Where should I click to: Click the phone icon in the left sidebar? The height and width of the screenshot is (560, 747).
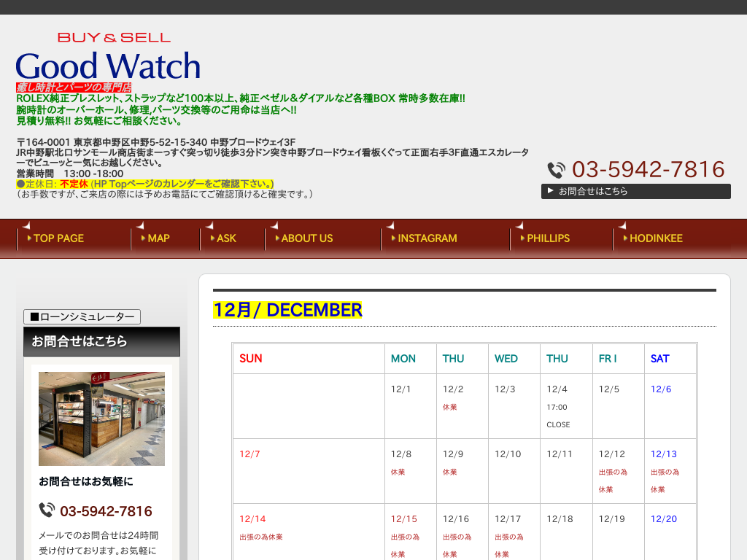pos(47,511)
